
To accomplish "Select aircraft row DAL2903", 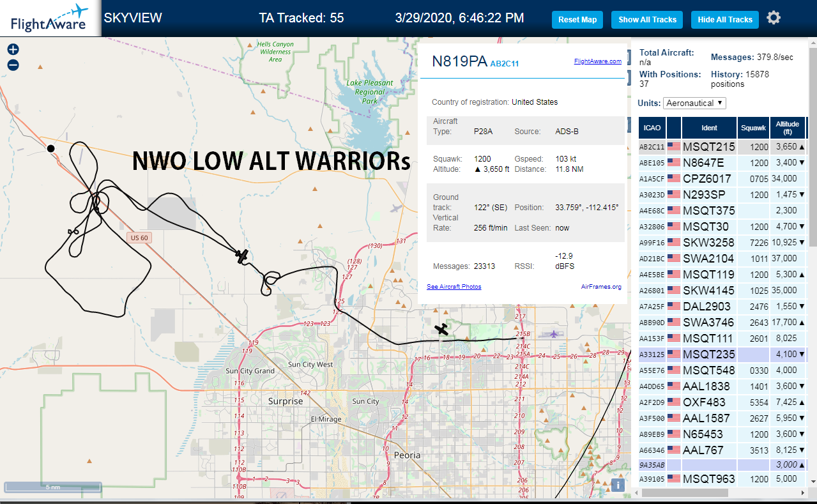I will point(723,306).
